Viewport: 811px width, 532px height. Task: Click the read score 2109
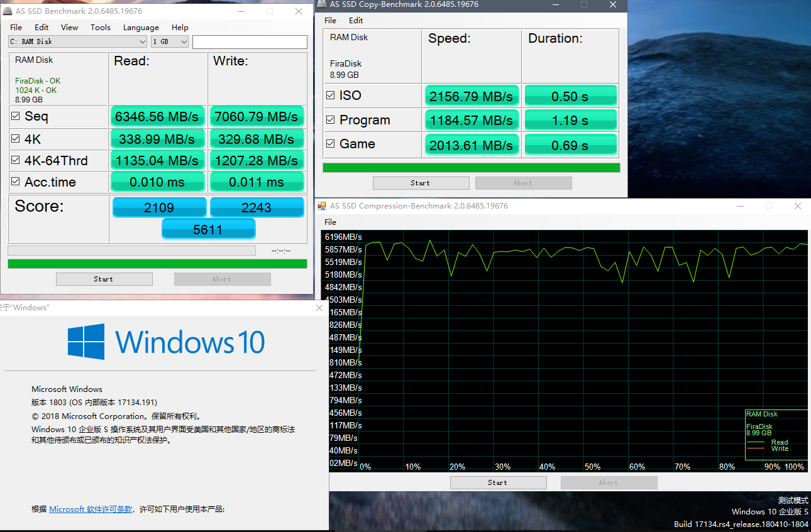pyautogui.click(x=159, y=207)
